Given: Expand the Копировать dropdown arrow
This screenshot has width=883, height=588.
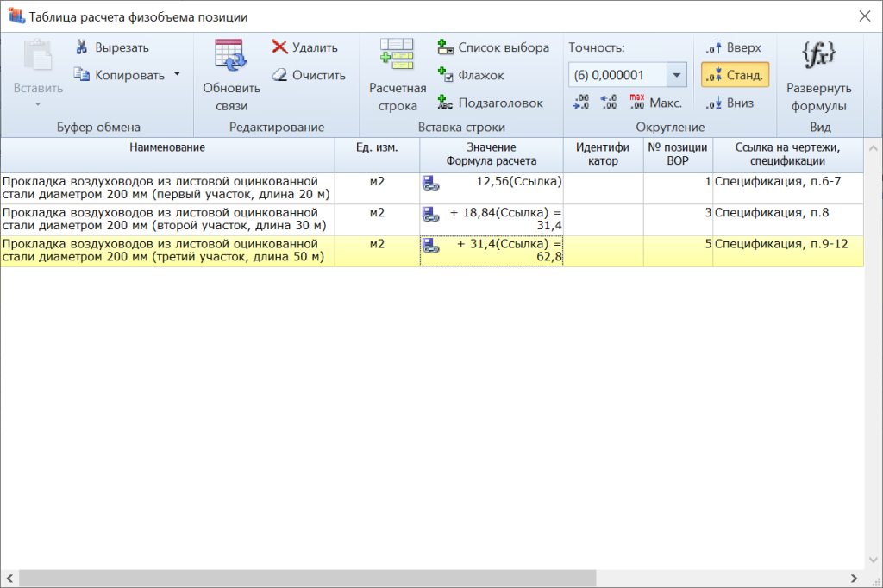Looking at the screenshot, I should (x=177, y=74).
